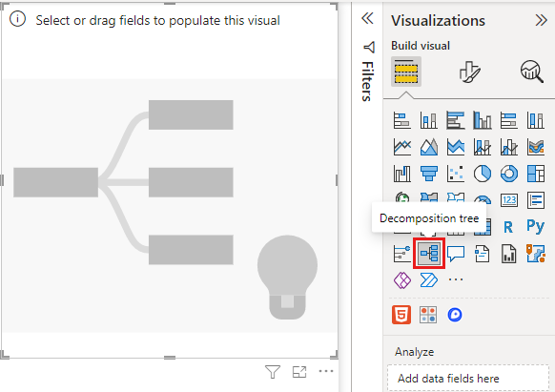Select the scatter chart visual

pos(456,174)
